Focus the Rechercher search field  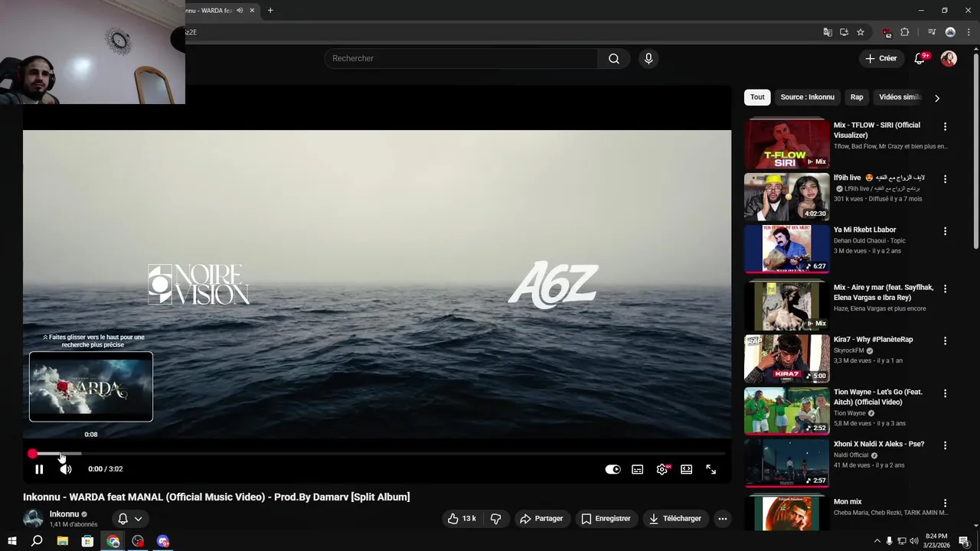[x=462, y=58]
